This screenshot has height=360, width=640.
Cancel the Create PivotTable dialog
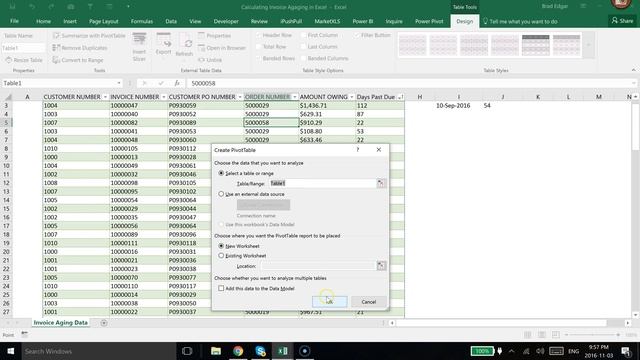[x=369, y=302]
